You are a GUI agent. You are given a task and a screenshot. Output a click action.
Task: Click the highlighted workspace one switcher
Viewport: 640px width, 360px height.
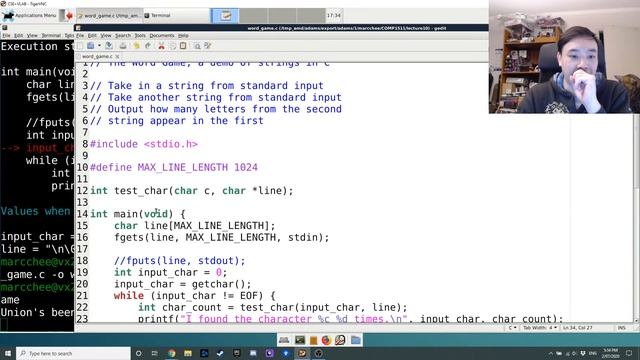coord(225,16)
